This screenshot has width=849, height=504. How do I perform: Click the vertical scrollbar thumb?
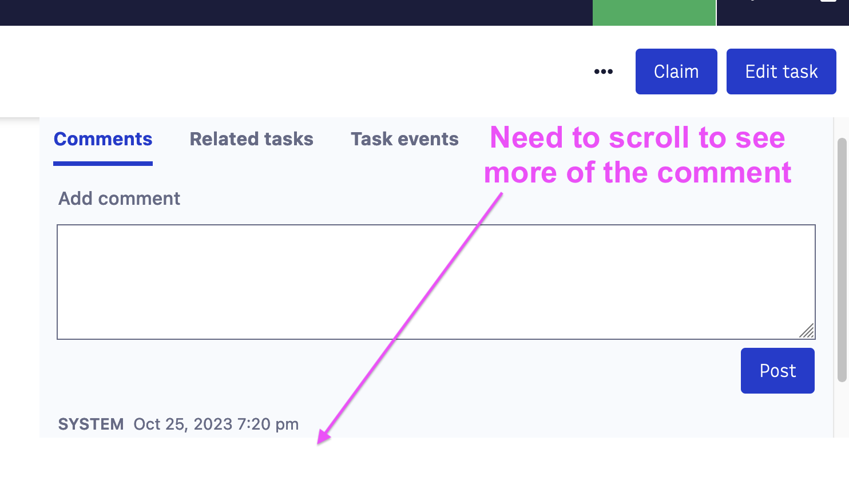click(842, 260)
